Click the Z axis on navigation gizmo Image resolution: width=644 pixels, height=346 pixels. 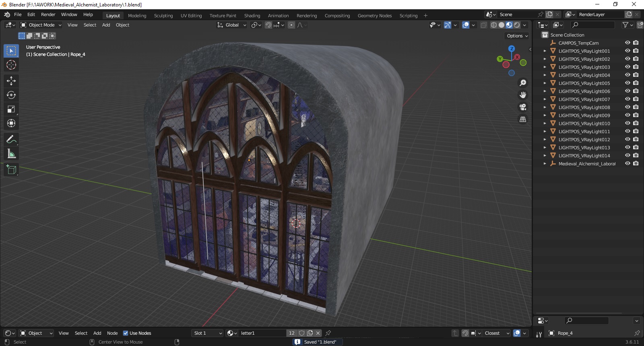(512, 49)
